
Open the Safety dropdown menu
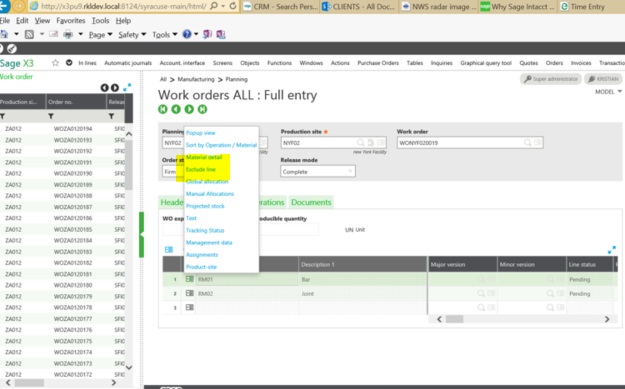tap(132, 35)
